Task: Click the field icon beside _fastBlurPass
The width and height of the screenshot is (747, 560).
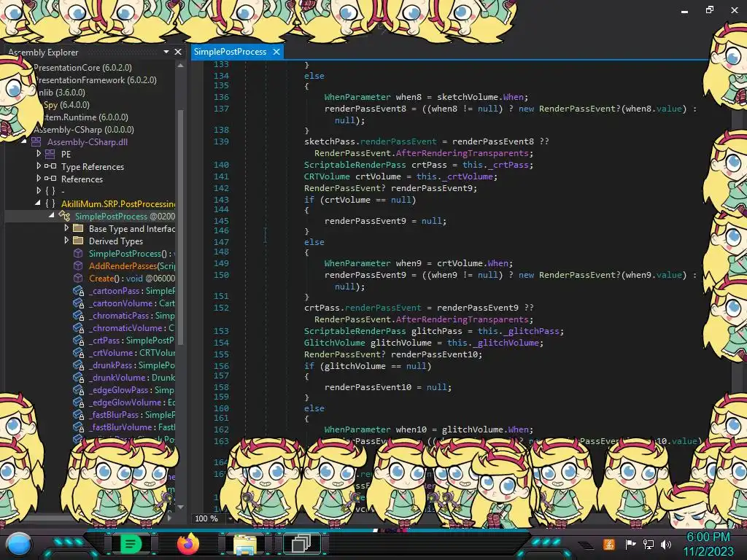Action: click(x=78, y=414)
